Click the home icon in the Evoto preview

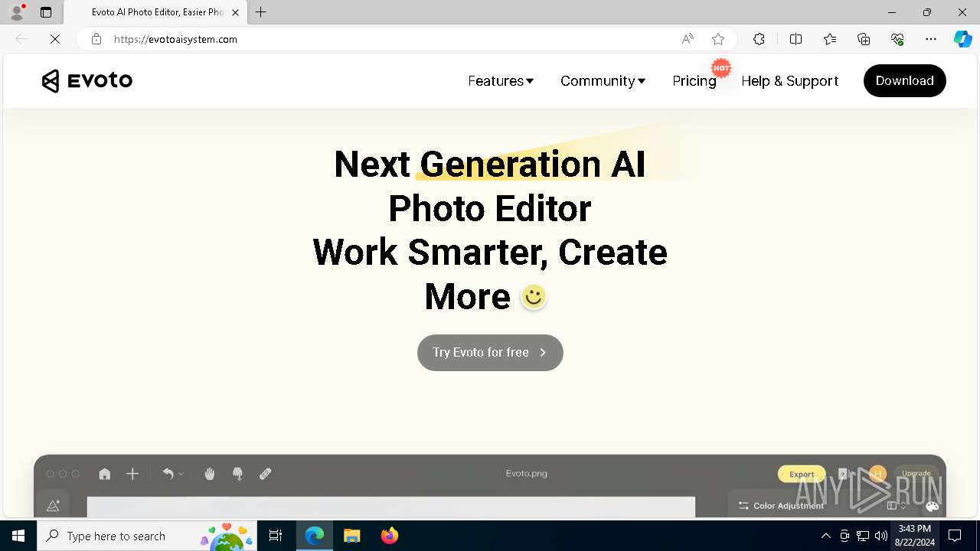(x=105, y=474)
